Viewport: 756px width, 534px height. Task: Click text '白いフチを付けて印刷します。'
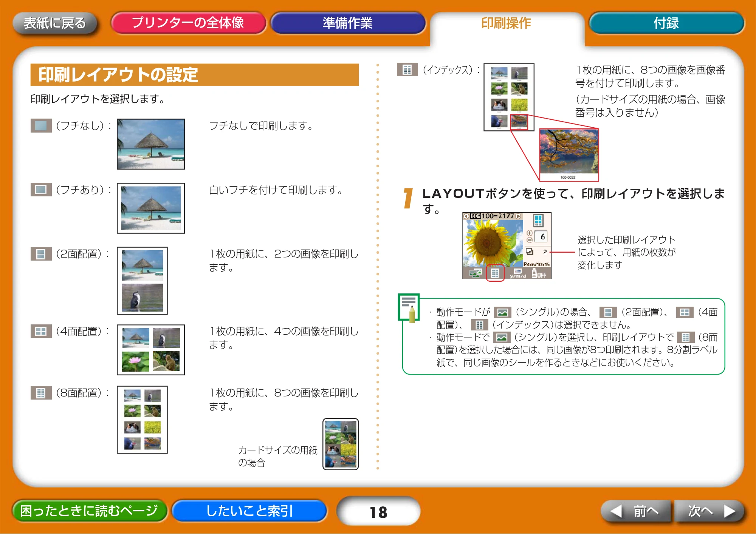(x=276, y=190)
